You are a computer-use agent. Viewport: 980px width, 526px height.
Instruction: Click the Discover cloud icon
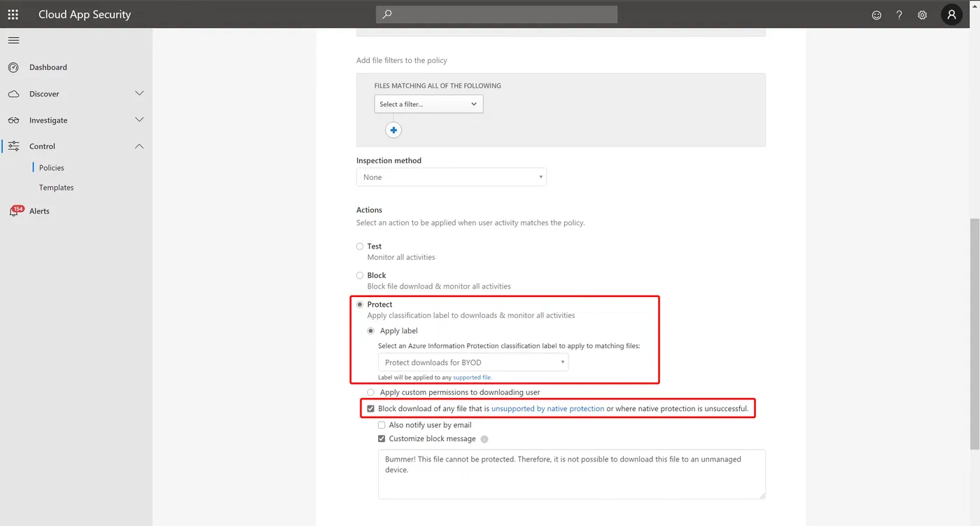[x=13, y=94]
